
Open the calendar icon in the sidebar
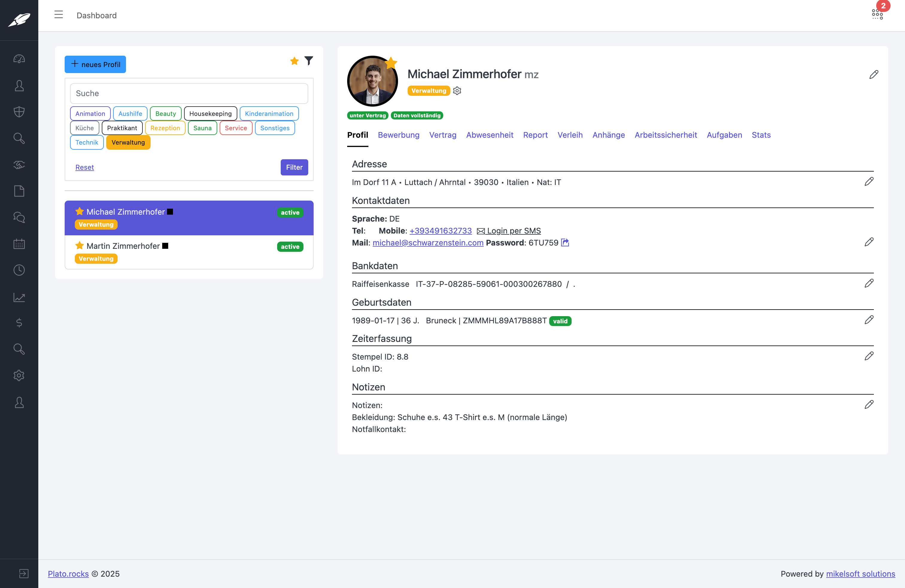tap(19, 244)
